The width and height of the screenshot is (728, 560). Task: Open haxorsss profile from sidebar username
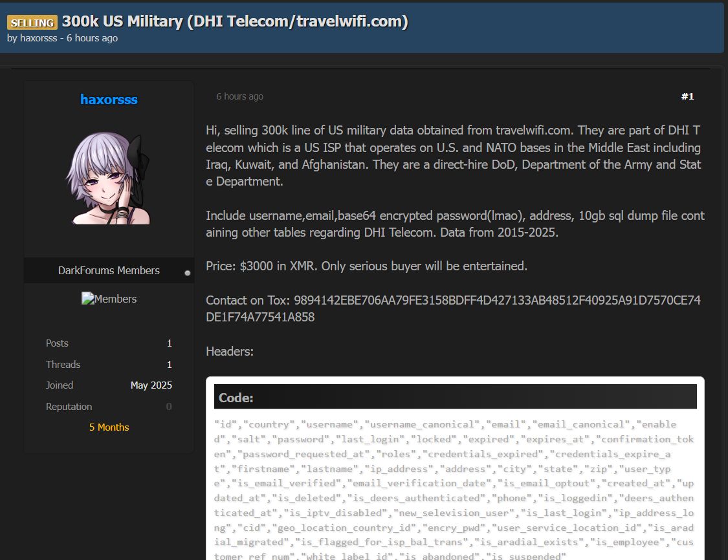[x=109, y=99]
